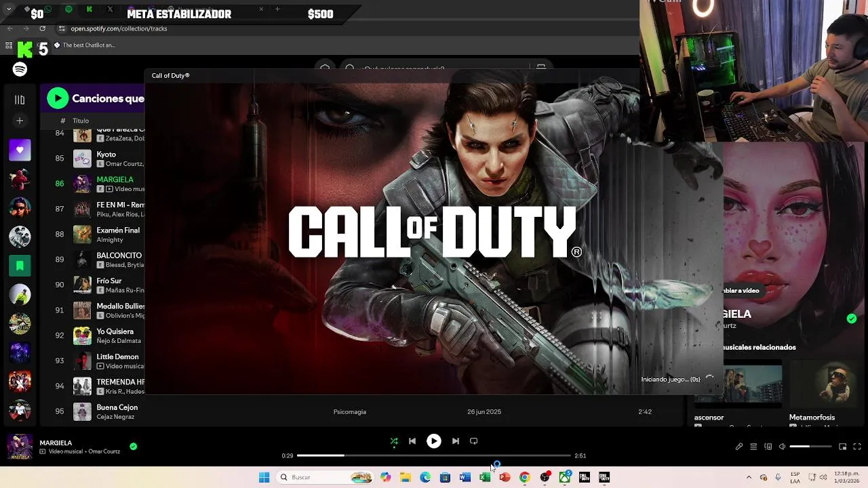868x488 pixels.
Task: Open the Windows Start menu
Action: tap(264, 477)
